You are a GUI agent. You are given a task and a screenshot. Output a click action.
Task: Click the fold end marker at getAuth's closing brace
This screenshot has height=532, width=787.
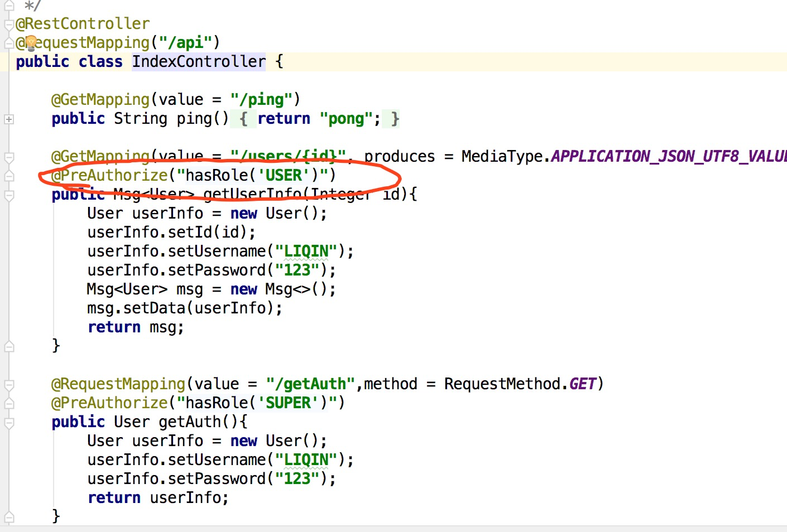(x=9, y=517)
